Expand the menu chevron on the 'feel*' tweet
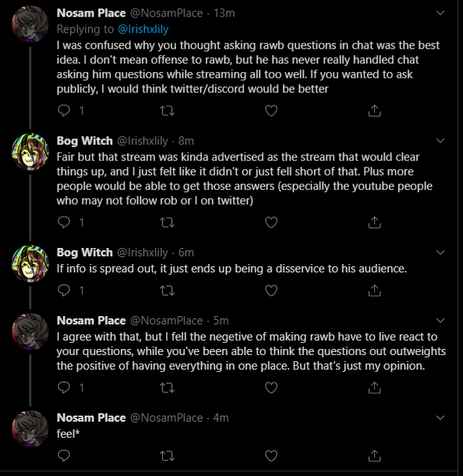This screenshot has width=463, height=476. click(440, 418)
